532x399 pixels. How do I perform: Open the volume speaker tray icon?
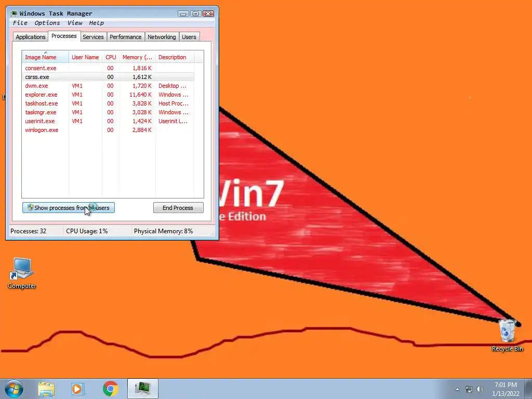(x=480, y=389)
